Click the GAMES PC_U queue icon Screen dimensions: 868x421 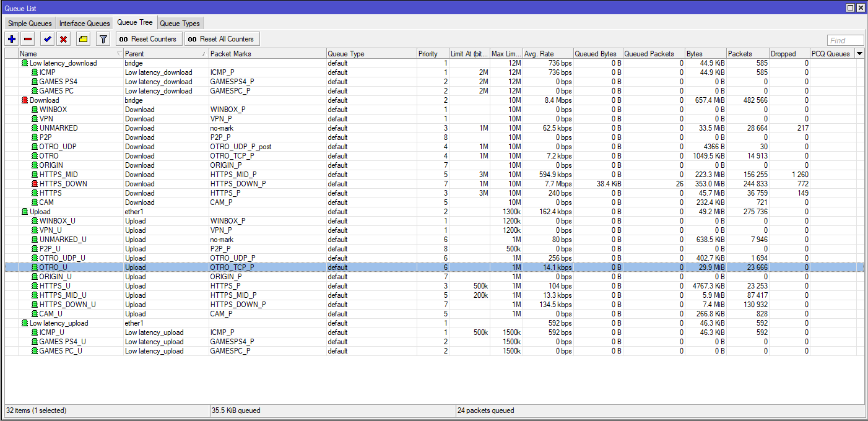35,351
